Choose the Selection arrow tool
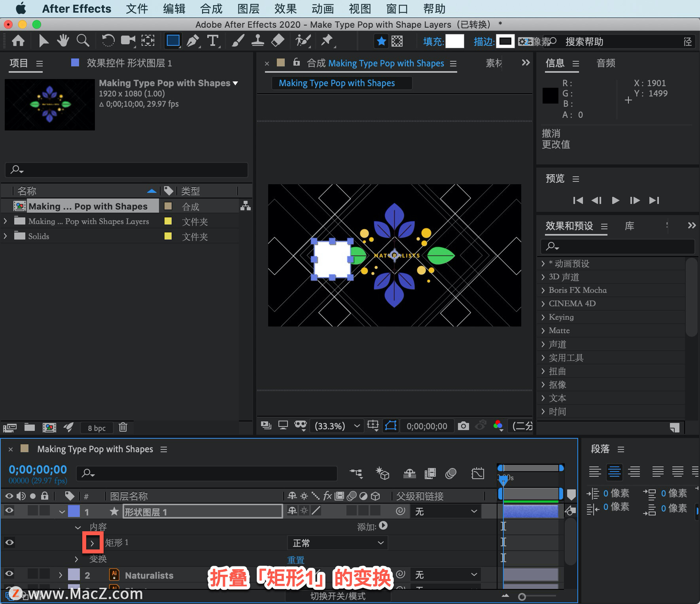 [x=44, y=41]
